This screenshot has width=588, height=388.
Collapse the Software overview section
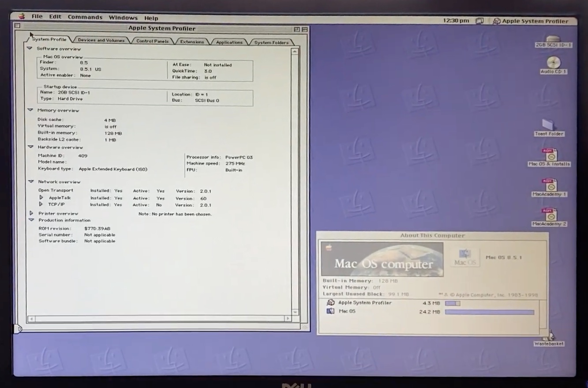pos(30,49)
